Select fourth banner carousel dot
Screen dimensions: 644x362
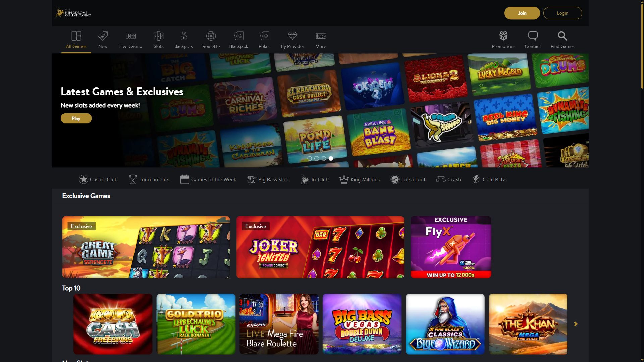331,158
